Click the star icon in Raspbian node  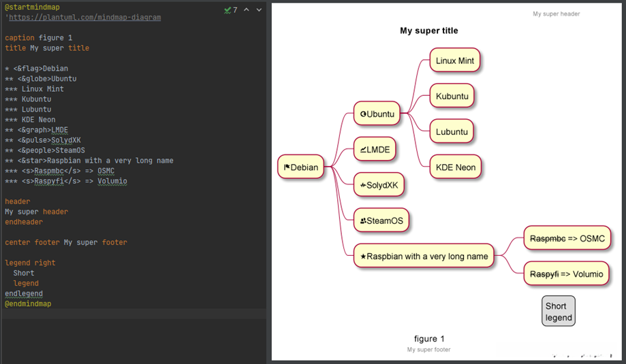tap(363, 257)
